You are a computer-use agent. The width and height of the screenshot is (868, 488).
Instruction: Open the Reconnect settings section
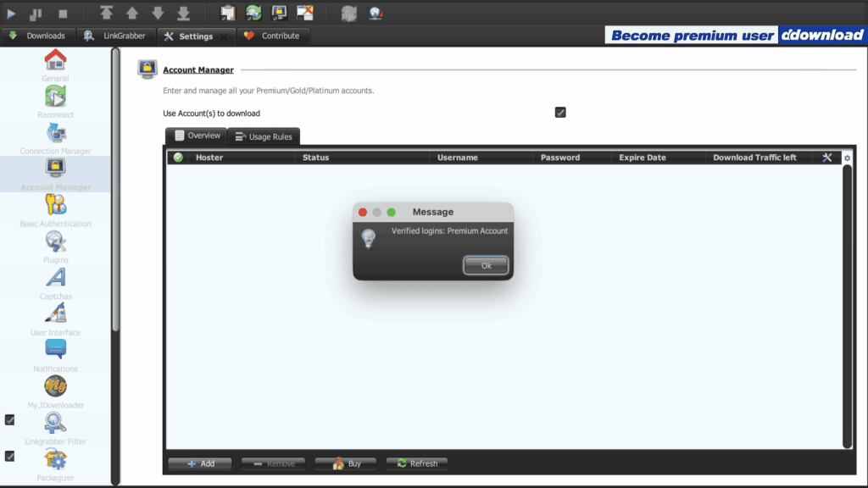(55, 103)
